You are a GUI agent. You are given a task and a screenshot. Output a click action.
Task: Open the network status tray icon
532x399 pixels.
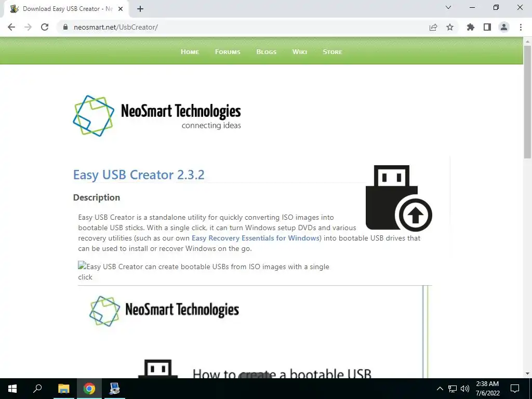[x=453, y=389]
